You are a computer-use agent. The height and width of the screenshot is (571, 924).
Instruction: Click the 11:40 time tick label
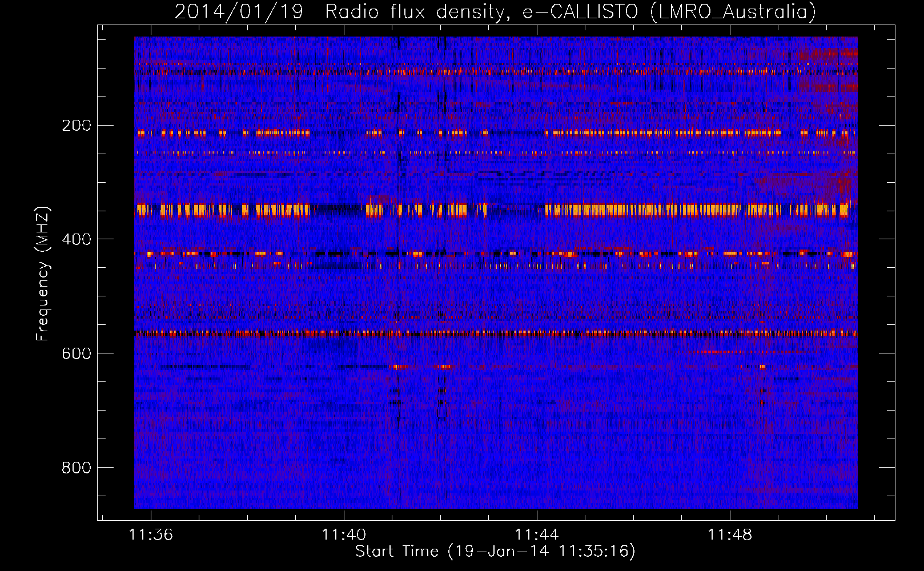(344, 535)
